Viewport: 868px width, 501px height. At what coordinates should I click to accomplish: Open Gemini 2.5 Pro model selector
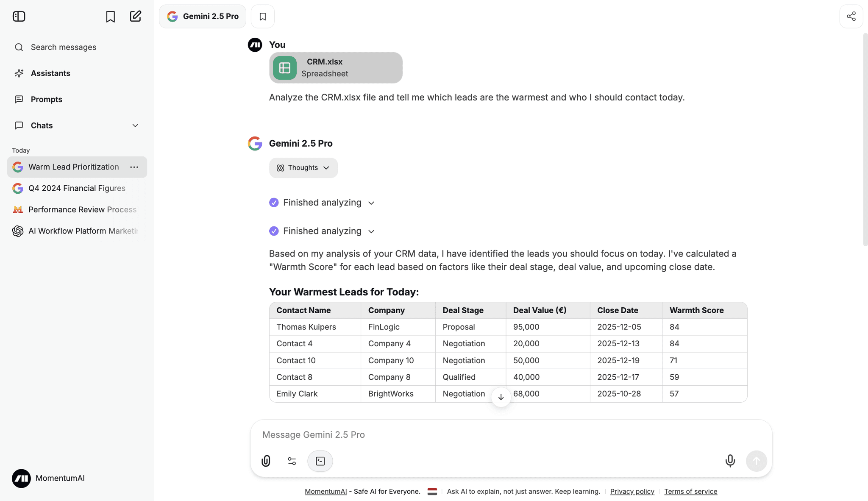point(203,17)
